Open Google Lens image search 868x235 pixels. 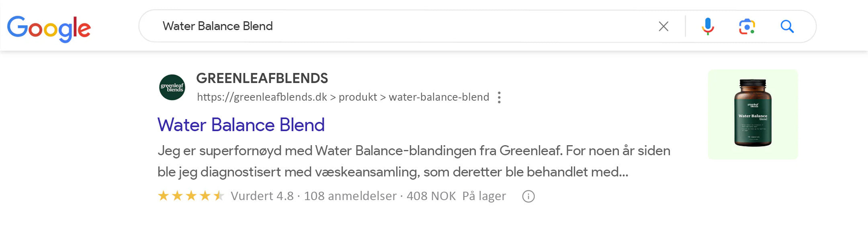point(747,26)
